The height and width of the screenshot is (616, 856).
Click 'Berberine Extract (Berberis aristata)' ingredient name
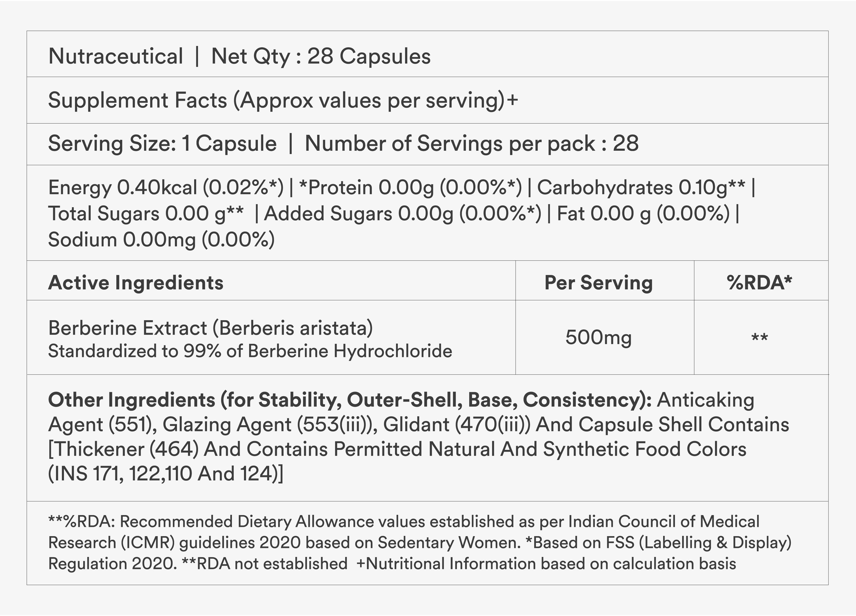coord(210,328)
